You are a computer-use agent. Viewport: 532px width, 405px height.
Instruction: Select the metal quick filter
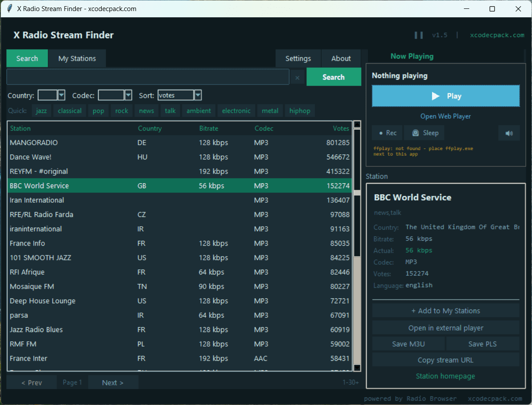(270, 111)
